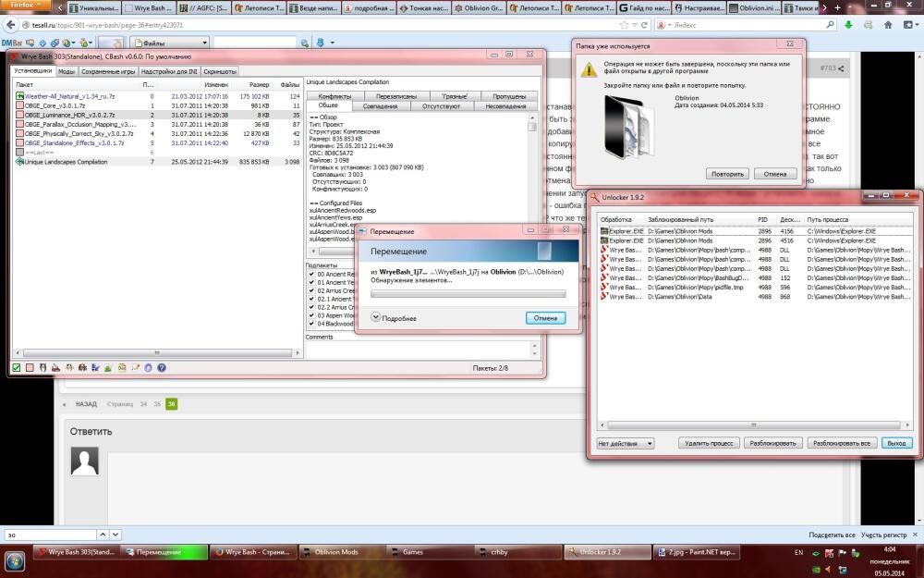Viewport: 924px width, 578px height.
Task: Bookmark this page with the star icon
Action: coord(624,25)
